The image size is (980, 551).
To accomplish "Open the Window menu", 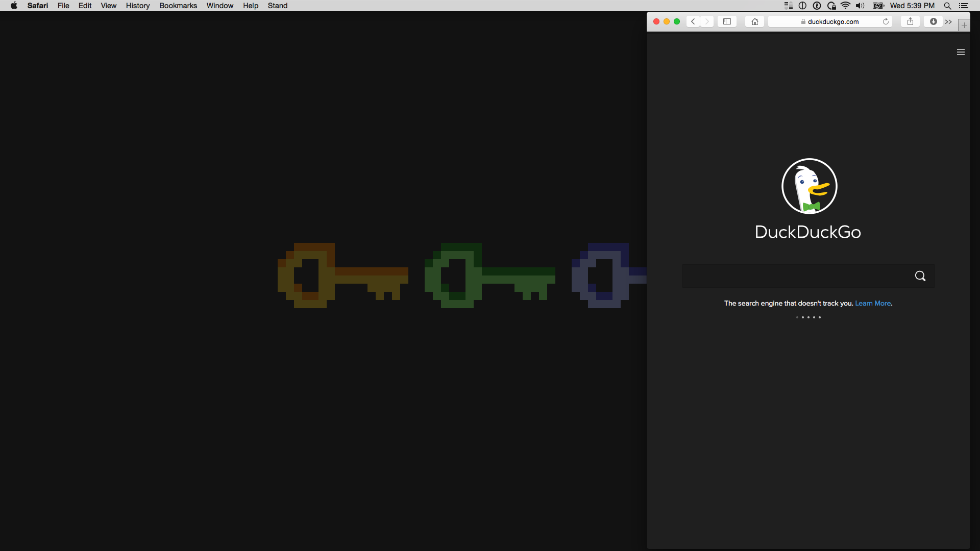I will (219, 6).
